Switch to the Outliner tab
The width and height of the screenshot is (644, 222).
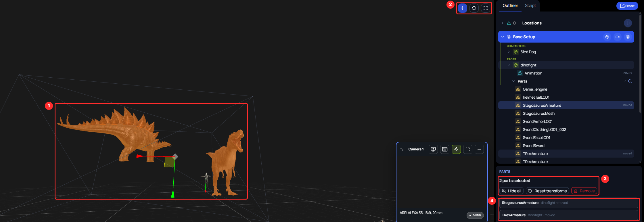tap(510, 5)
